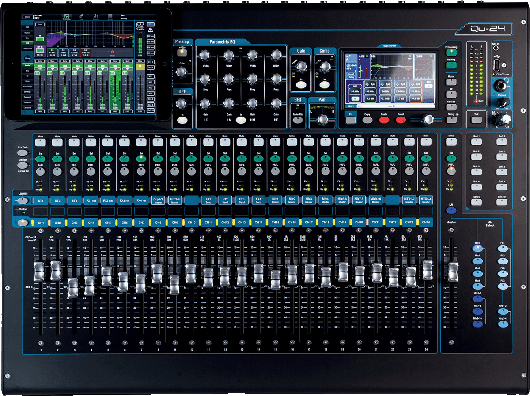Click the channel 9 fader cap

pos(174,284)
